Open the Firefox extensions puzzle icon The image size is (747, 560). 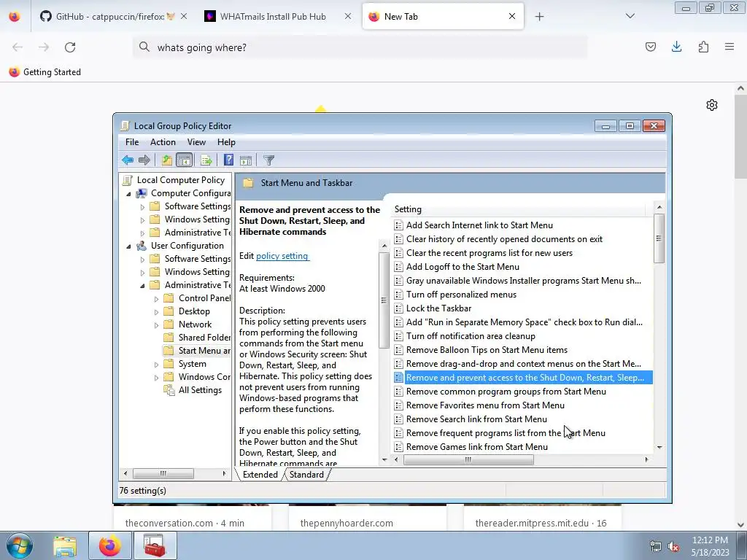pos(703,47)
